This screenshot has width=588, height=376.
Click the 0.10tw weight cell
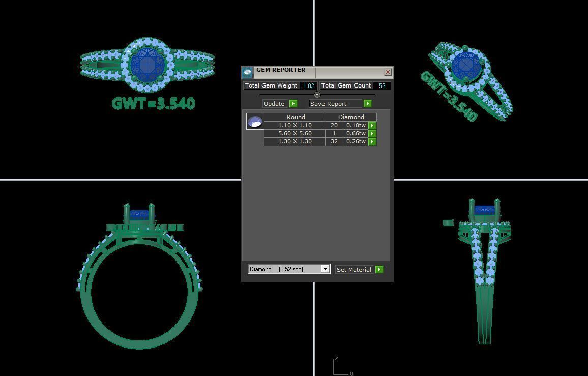pyautogui.click(x=356, y=125)
